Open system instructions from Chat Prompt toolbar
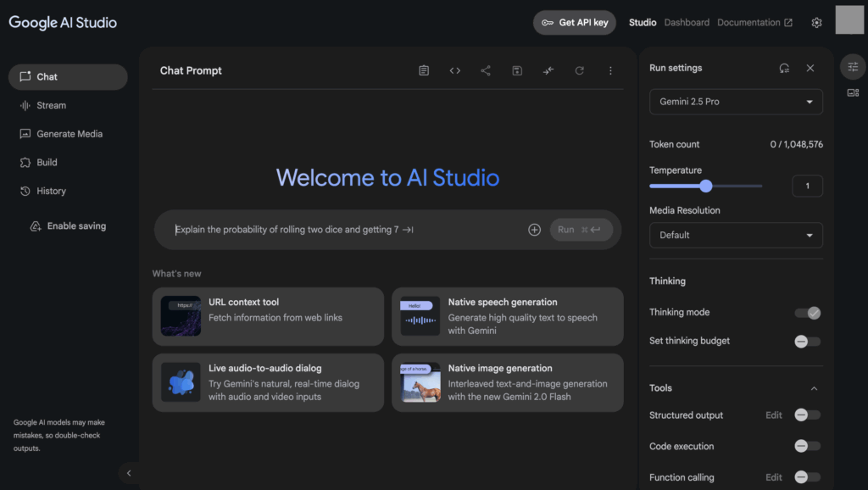 click(424, 70)
